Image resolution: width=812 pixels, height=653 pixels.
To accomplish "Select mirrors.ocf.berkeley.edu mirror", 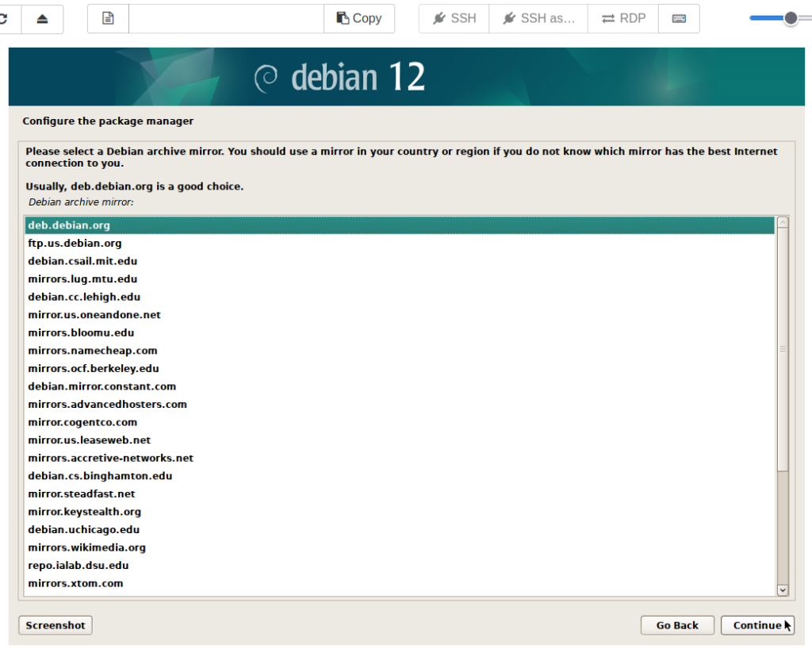I will pyautogui.click(x=94, y=369).
